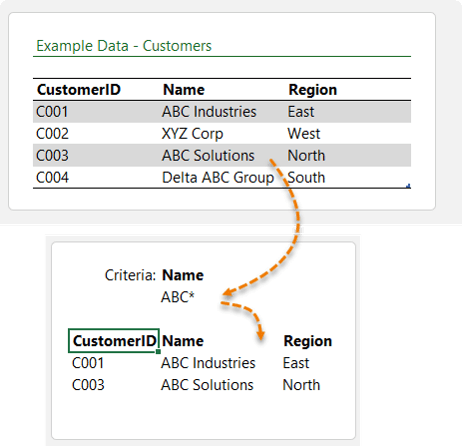Click the 'Criteria:' label
Screen dimensions: 462x446
[x=130, y=275]
